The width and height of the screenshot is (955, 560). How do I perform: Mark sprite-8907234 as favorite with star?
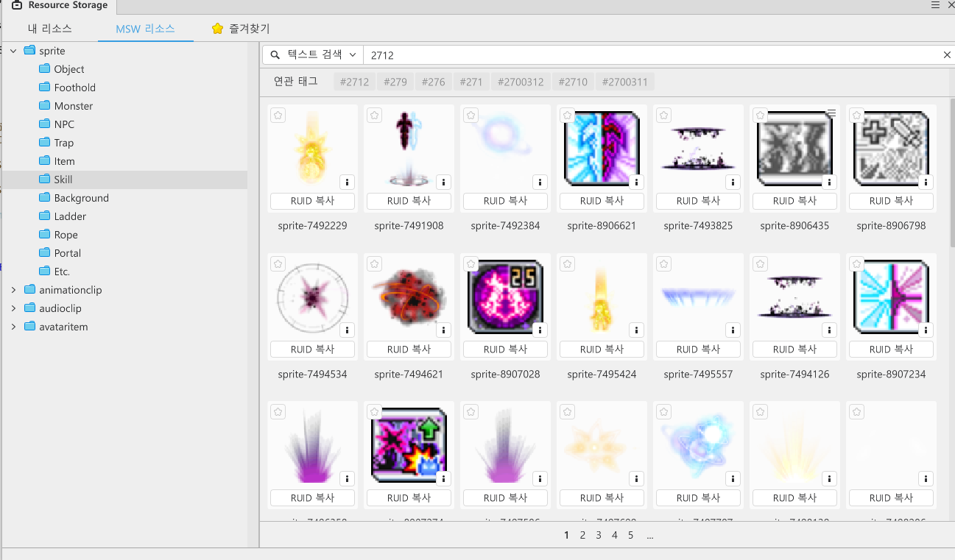(x=856, y=263)
